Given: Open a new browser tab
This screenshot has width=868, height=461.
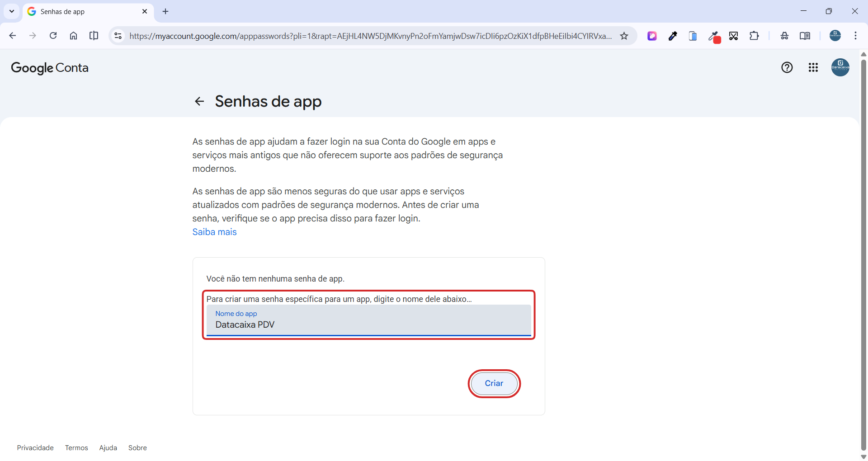Looking at the screenshot, I should click(x=165, y=12).
